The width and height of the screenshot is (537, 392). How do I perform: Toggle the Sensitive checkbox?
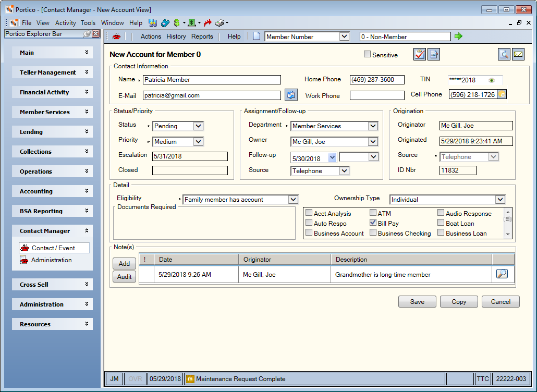(367, 54)
